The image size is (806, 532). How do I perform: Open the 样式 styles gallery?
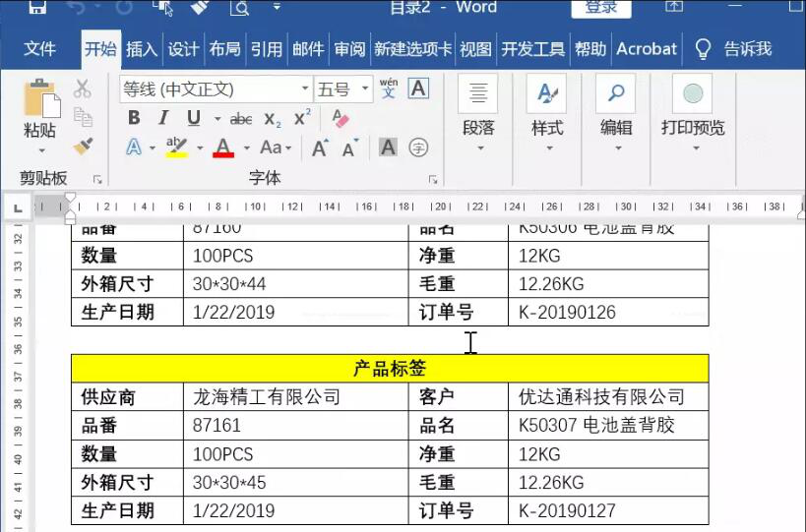click(547, 114)
